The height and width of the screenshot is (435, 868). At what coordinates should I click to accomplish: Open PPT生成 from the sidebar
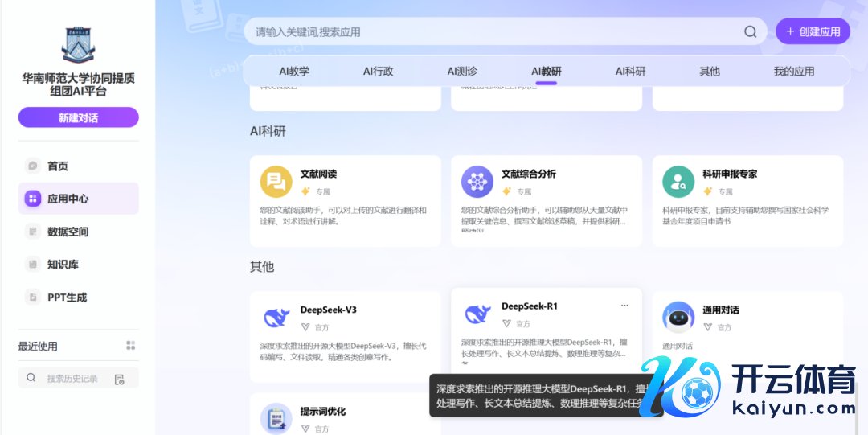[67, 298]
